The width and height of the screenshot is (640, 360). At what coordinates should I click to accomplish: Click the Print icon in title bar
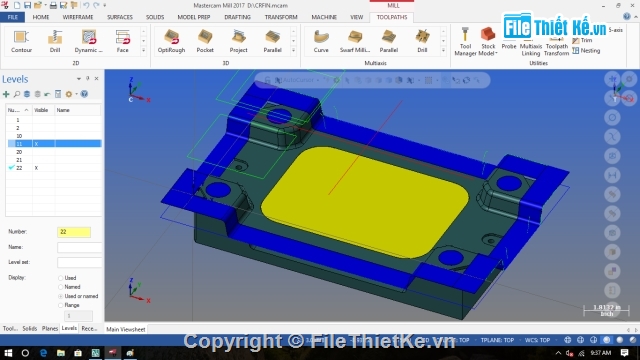point(53,5)
